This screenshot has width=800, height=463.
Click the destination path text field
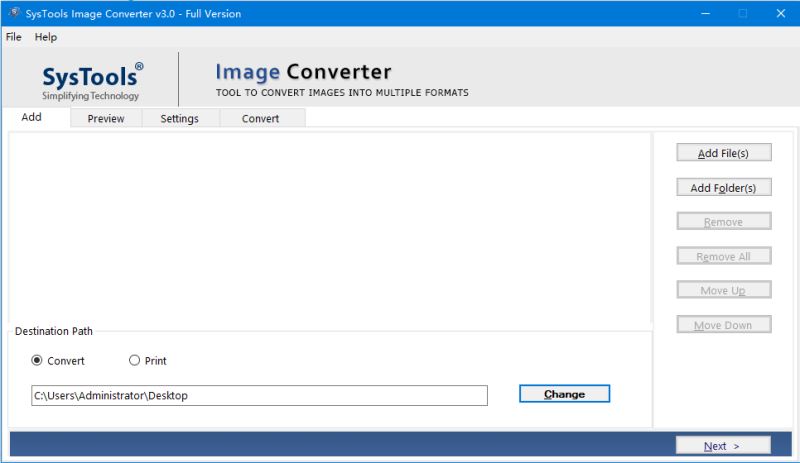point(259,396)
